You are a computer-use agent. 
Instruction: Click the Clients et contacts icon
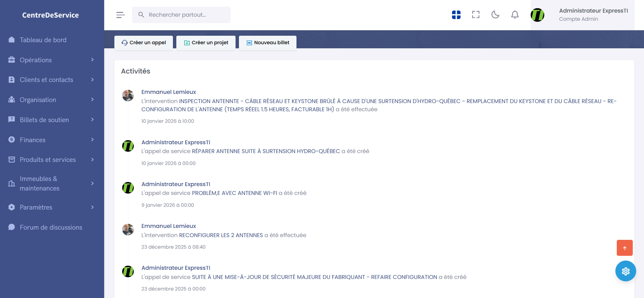pyautogui.click(x=12, y=80)
